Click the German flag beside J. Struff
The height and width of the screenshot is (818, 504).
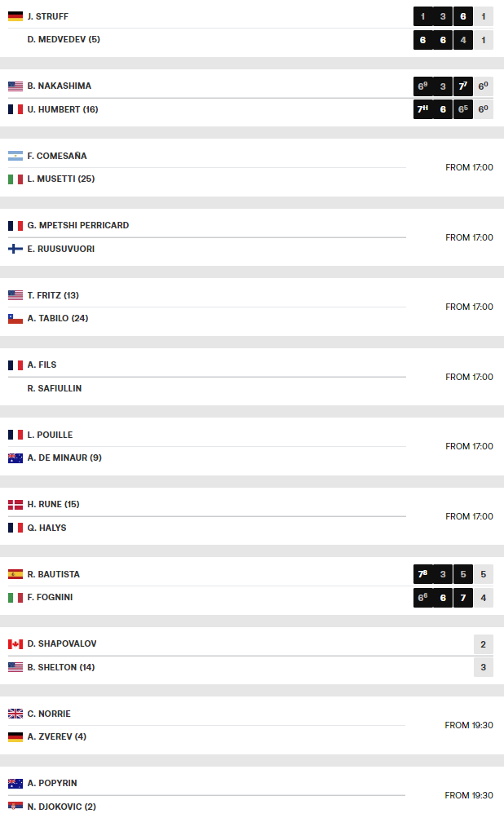tap(15, 16)
